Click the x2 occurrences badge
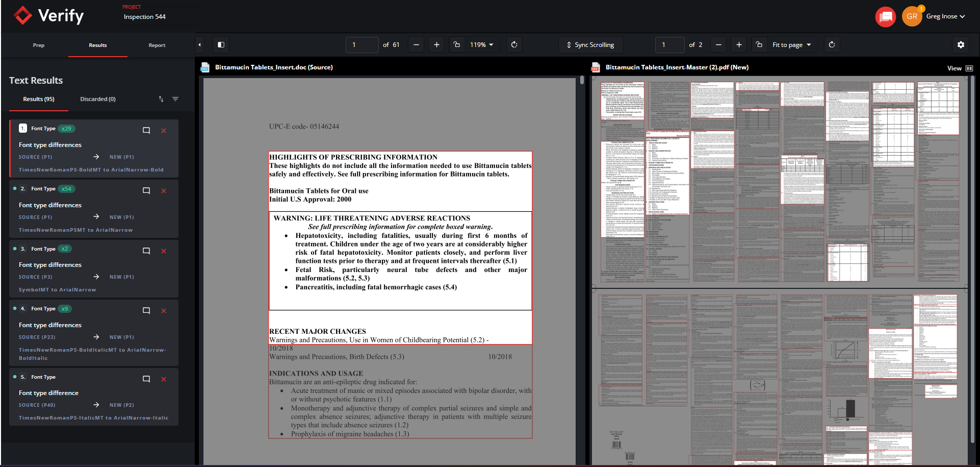This screenshot has height=467, width=980. pos(65,249)
